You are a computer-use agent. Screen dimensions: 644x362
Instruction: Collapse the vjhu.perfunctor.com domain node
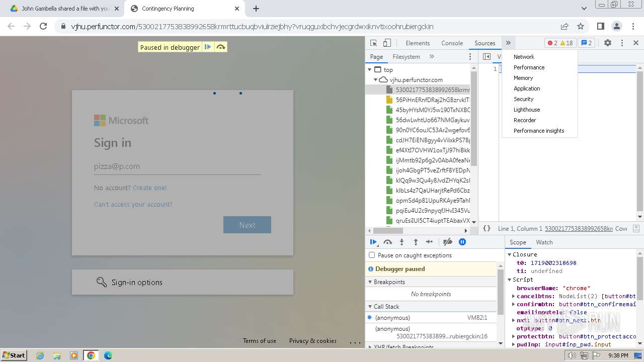[x=375, y=79]
